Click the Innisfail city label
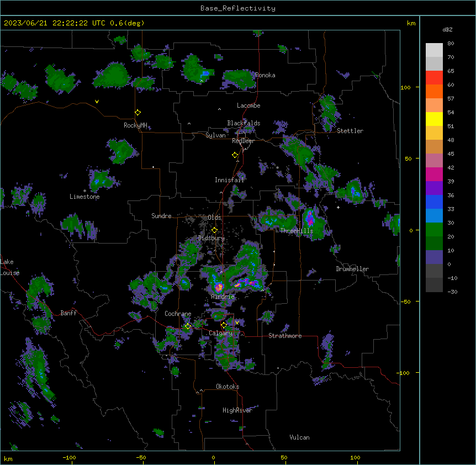This screenshot has height=465, width=476. [x=229, y=180]
